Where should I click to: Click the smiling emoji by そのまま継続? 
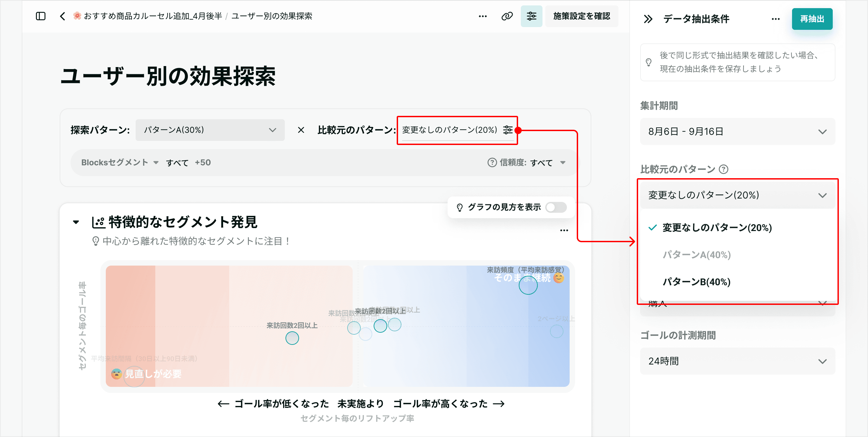tap(559, 278)
